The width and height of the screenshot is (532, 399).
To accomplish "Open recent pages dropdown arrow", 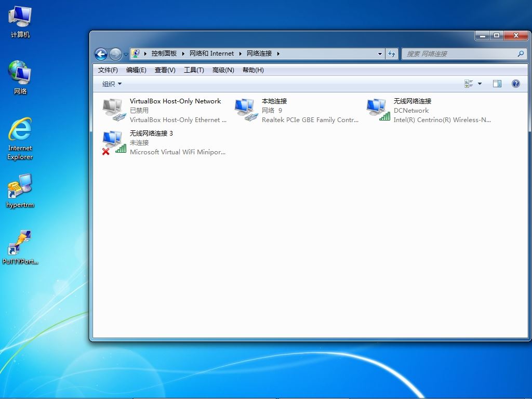I will [x=126, y=54].
